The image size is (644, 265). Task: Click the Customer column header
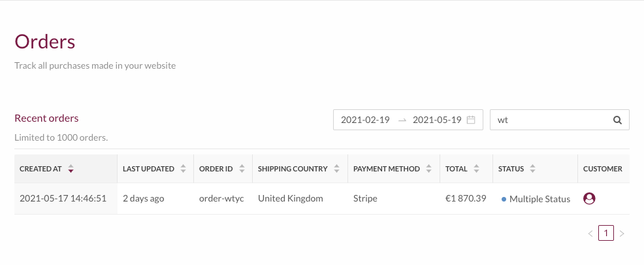tap(602, 169)
